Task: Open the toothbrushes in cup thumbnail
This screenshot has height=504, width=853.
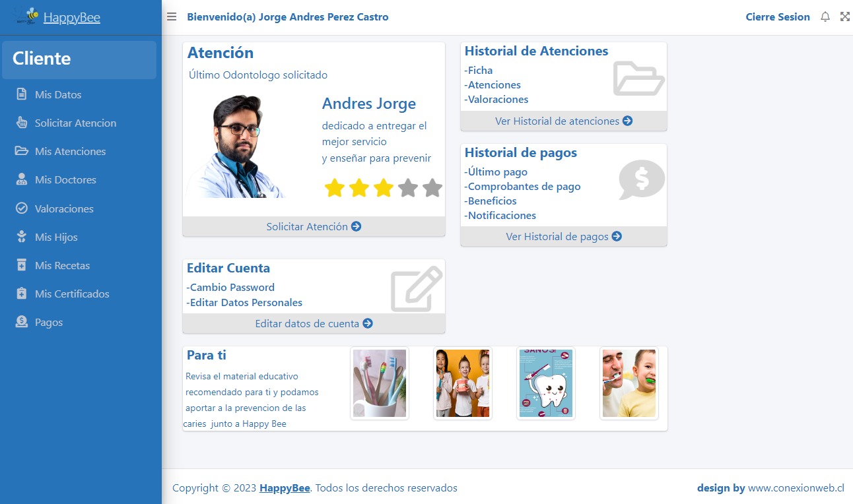Action: click(x=380, y=383)
